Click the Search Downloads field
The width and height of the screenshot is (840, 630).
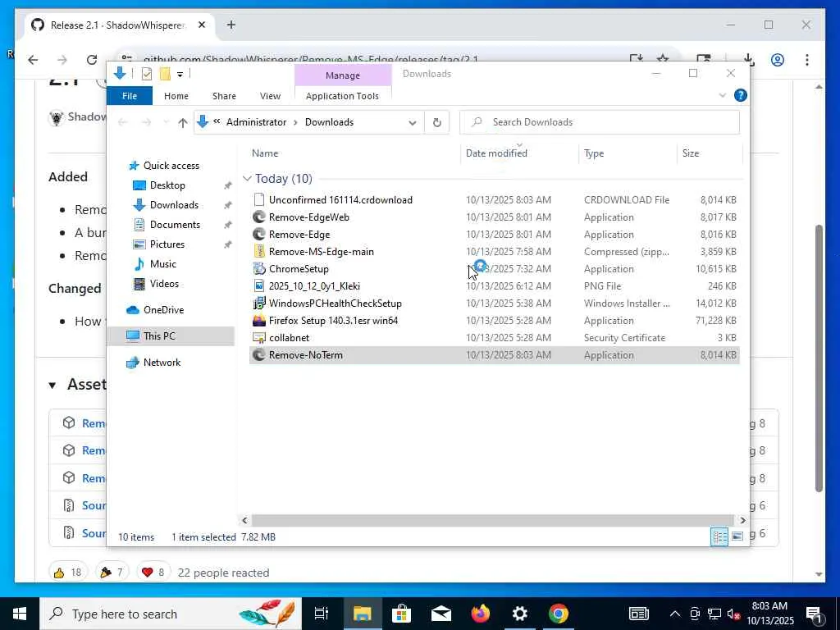pyautogui.click(x=600, y=122)
